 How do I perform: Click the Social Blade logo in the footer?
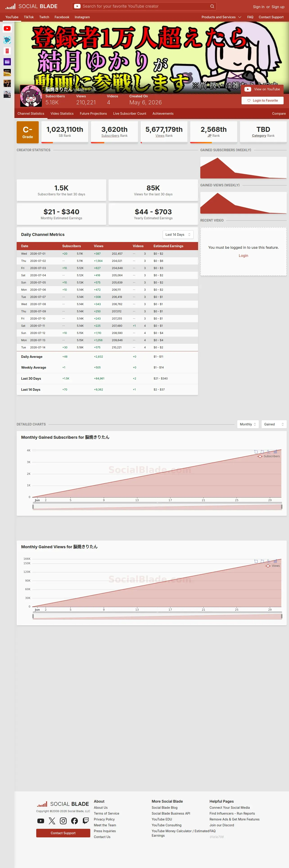tap(63, 804)
